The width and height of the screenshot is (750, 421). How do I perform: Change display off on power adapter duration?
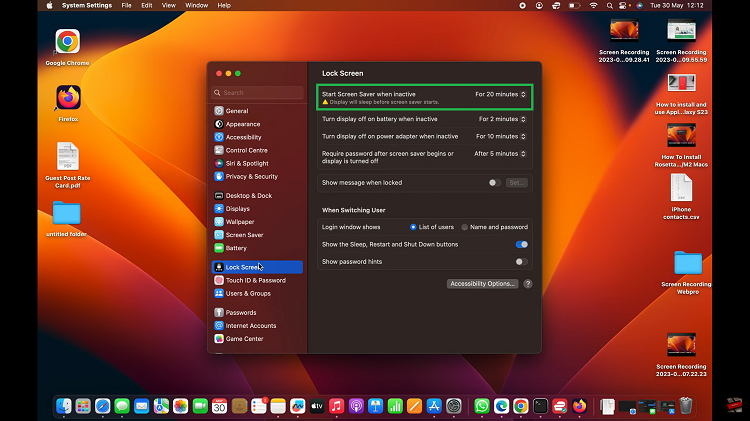501,136
